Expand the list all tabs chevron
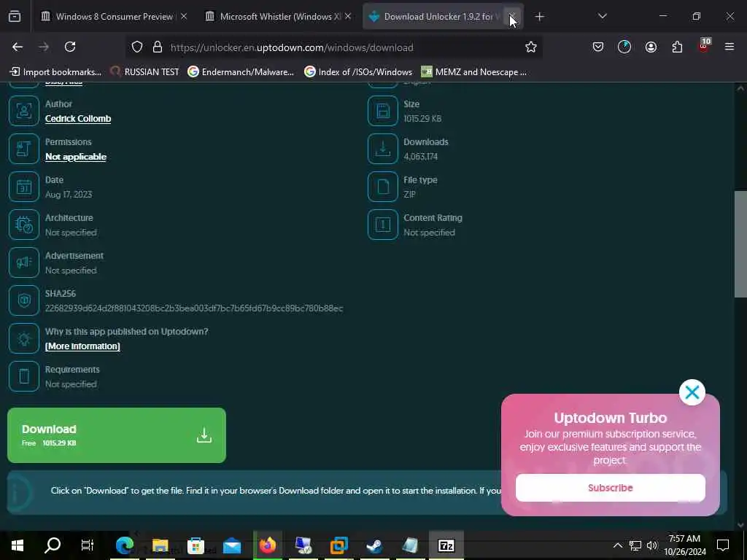 point(602,16)
